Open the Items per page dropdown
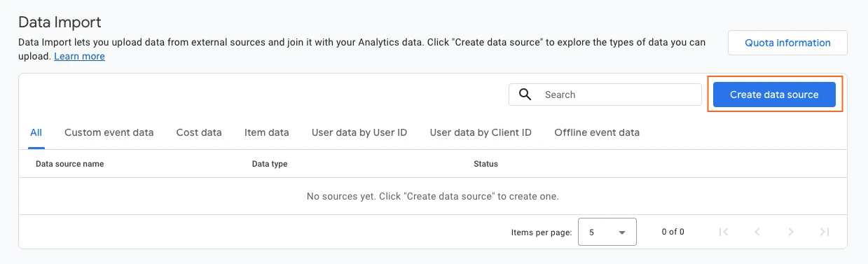Image resolution: width=868 pixels, height=264 pixels. click(x=607, y=232)
